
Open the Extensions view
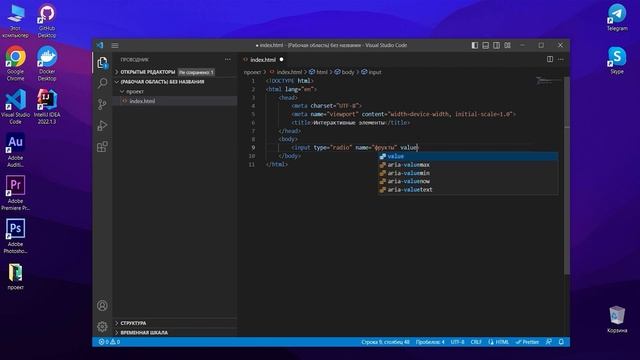(x=102, y=147)
